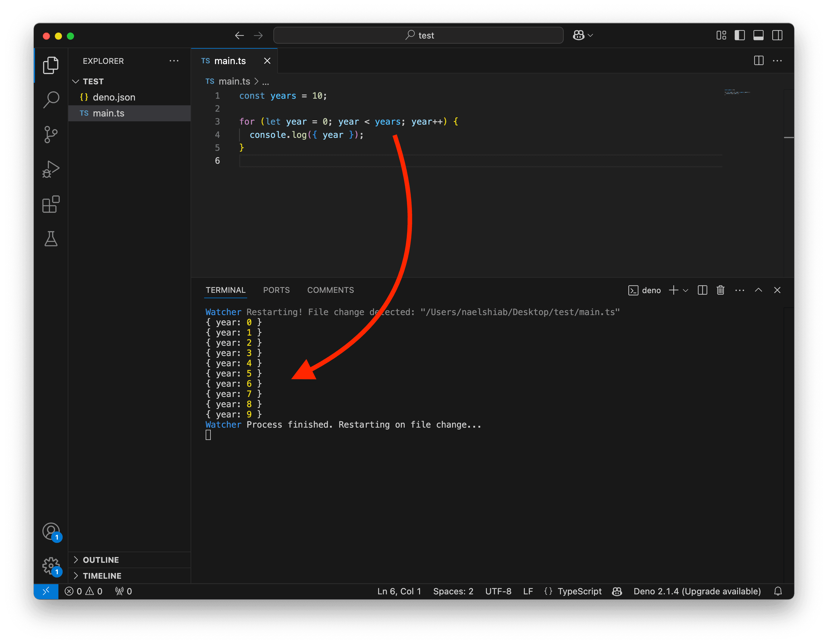Open deno.json in the explorer
828x644 pixels.
click(129, 97)
